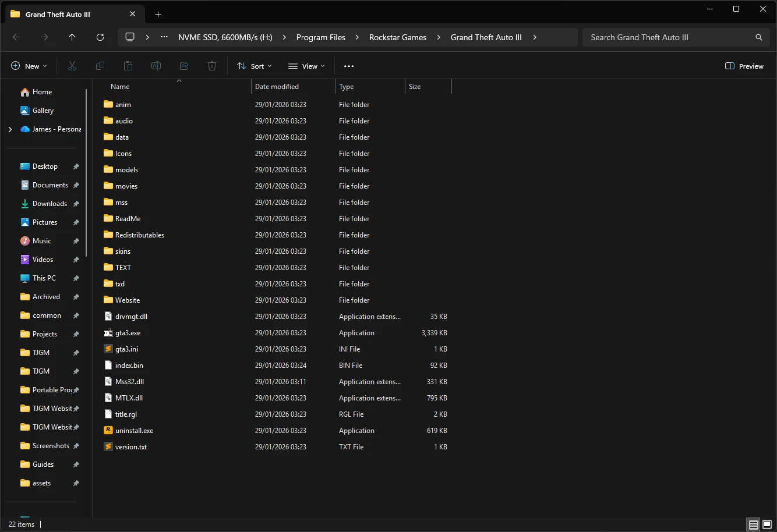Viewport: 777px width, 532px height.
Task: Cut the selection using the scissors icon
Action: click(x=72, y=66)
